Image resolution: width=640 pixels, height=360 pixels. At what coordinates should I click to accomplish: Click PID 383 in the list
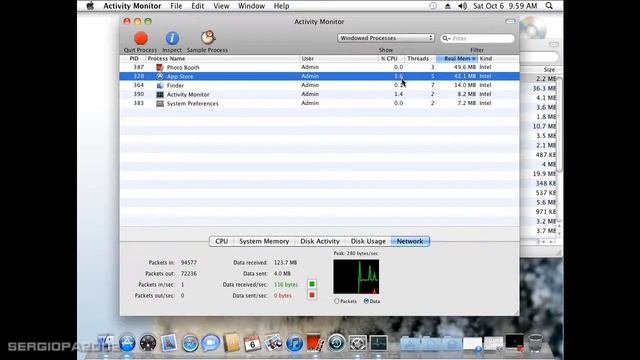(138, 103)
